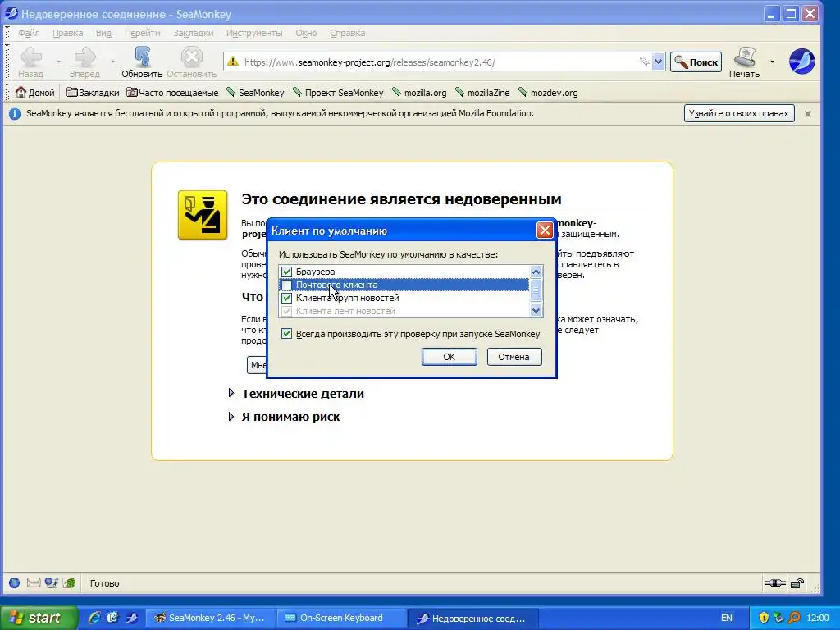Click the Поиск search button
The image size is (840, 630).
696,62
